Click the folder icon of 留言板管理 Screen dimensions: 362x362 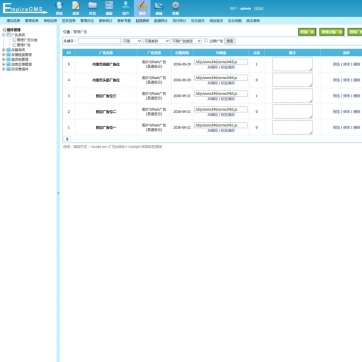[9, 59]
